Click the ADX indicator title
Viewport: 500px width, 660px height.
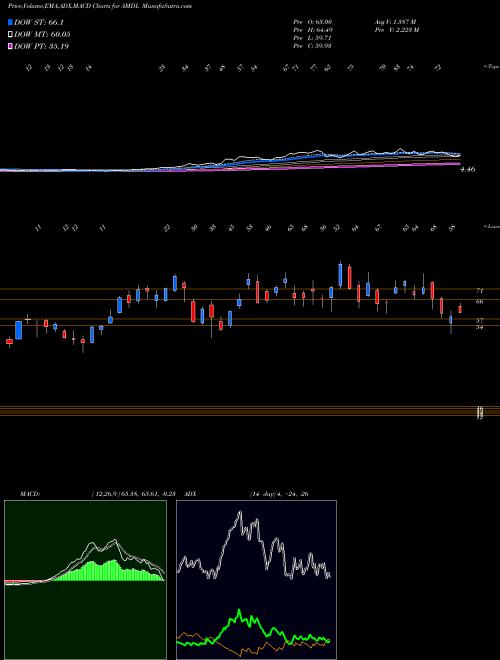pyautogui.click(x=190, y=494)
